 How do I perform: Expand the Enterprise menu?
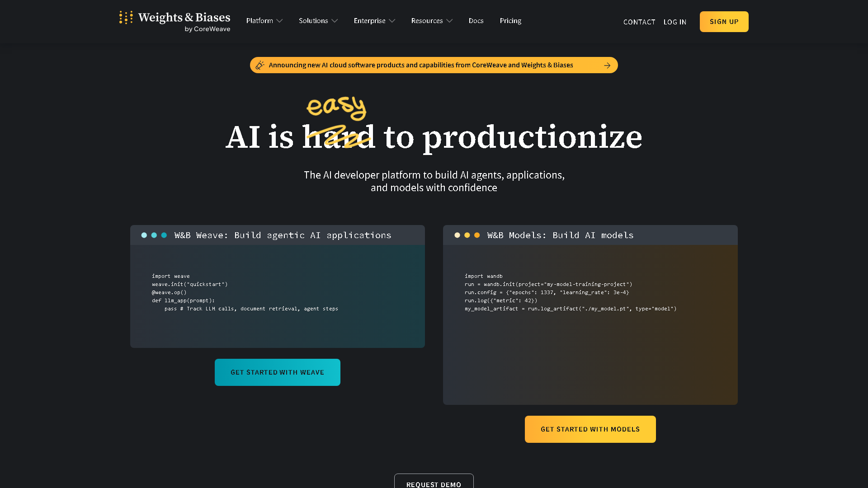point(374,21)
